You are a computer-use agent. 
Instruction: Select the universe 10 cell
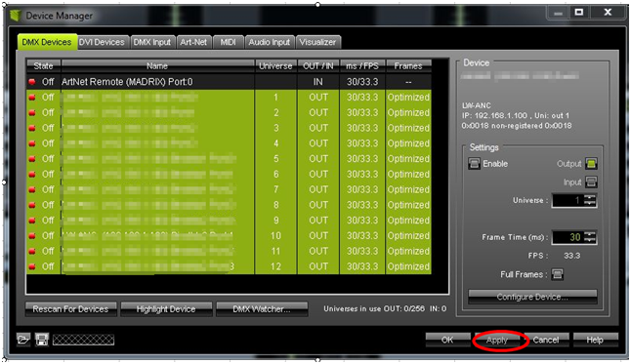click(x=276, y=236)
